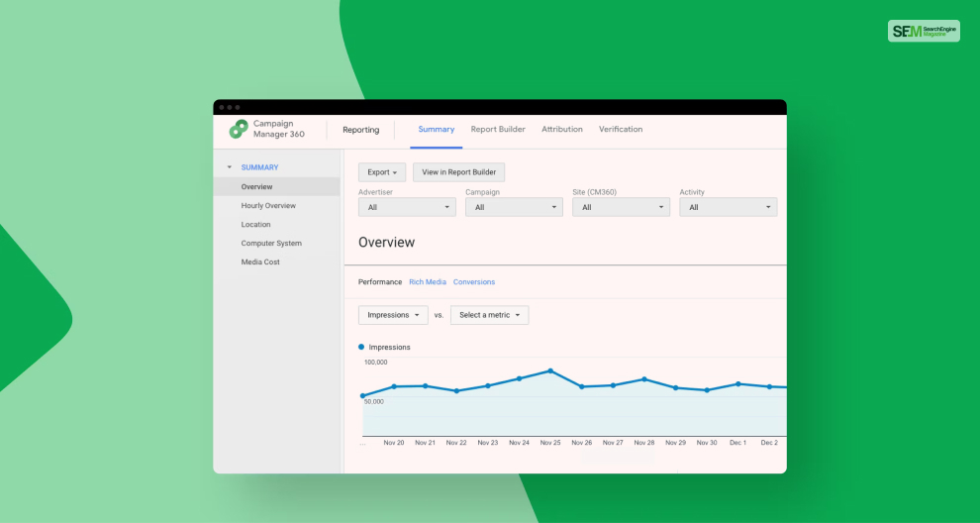The width and height of the screenshot is (980, 523).
Task: Click the Nov 28 data point on chart
Action: coord(644,379)
